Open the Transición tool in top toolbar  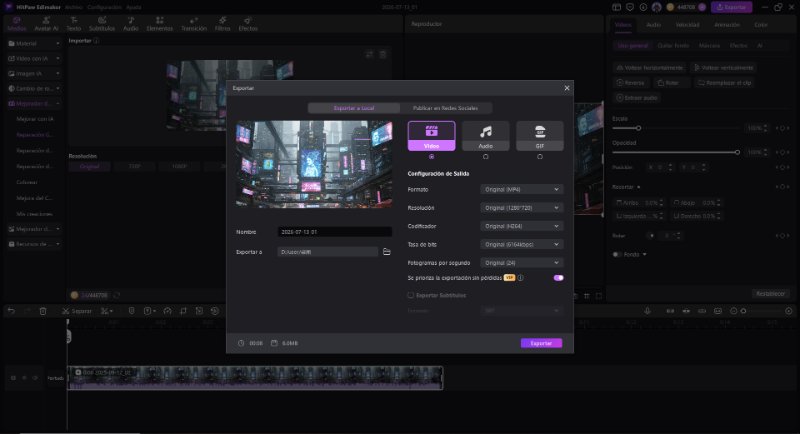coord(194,24)
